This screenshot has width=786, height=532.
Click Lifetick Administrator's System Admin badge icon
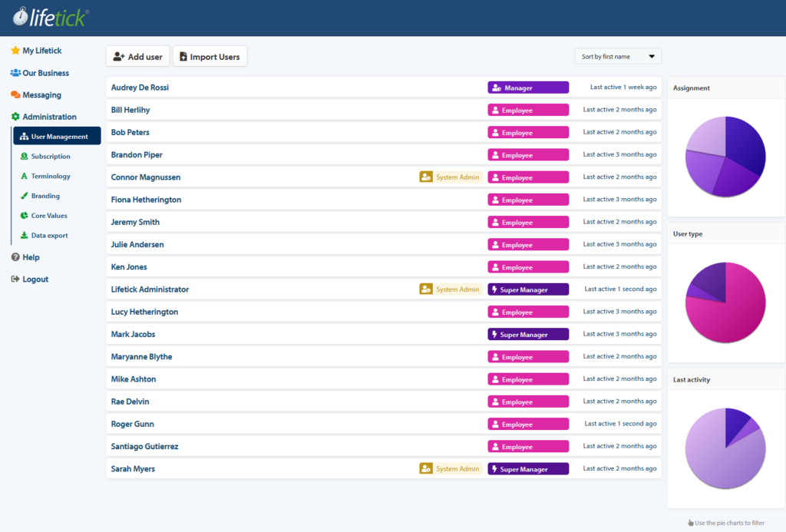(426, 289)
